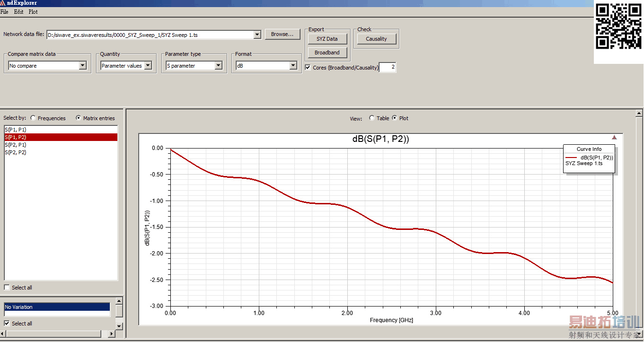Open the Plot menu
644x342 pixels.
(33, 12)
